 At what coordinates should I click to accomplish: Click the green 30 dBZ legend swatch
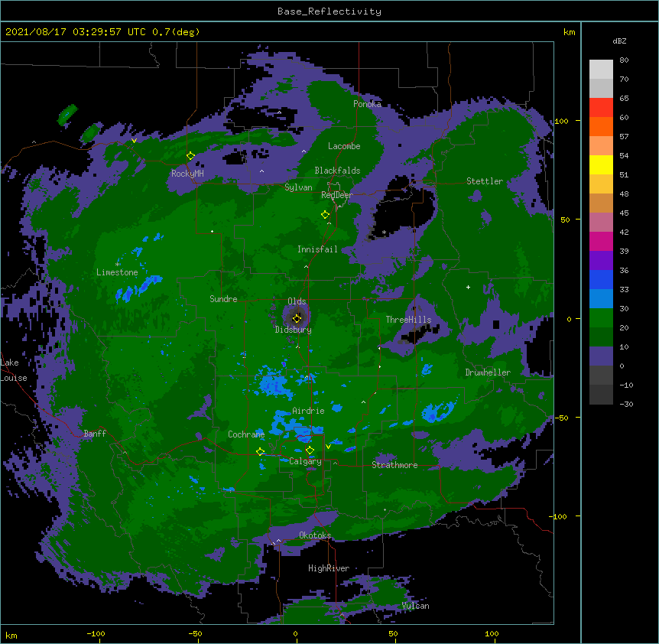click(601, 318)
